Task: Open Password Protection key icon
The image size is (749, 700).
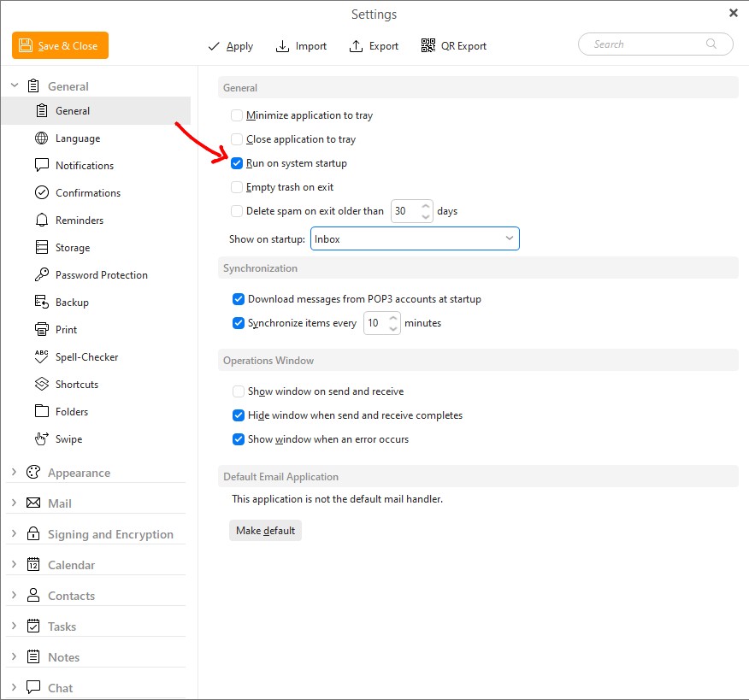Action: [x=41, y=275]
